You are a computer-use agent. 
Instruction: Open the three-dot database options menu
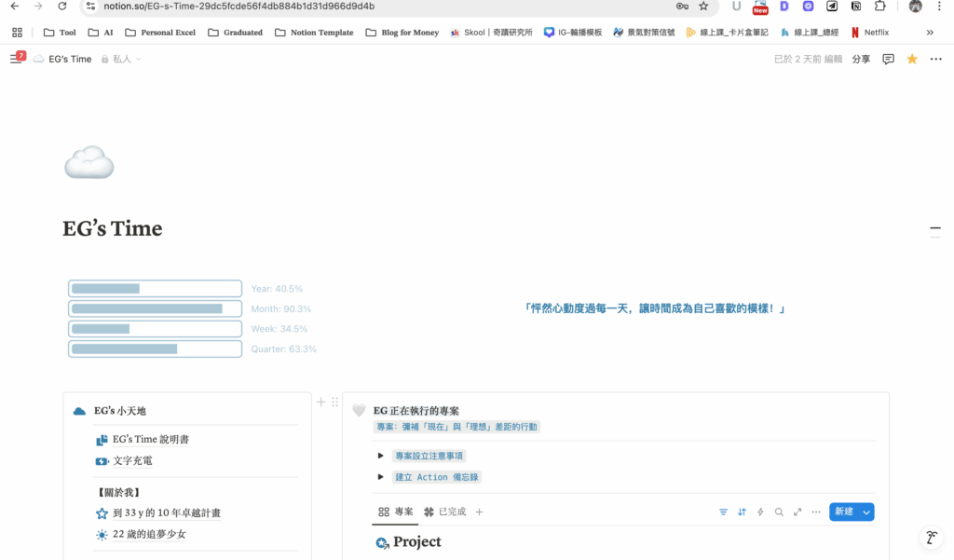tap(816, 512)
